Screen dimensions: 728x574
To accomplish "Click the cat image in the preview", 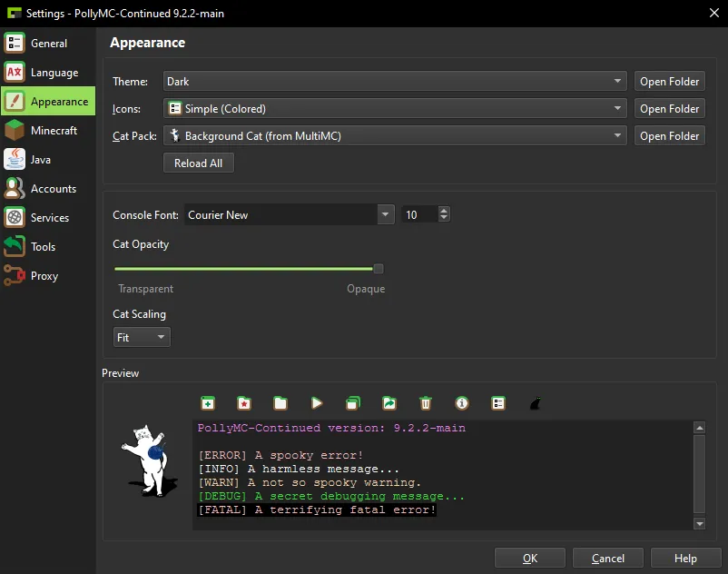I will [x=149, y=460].
